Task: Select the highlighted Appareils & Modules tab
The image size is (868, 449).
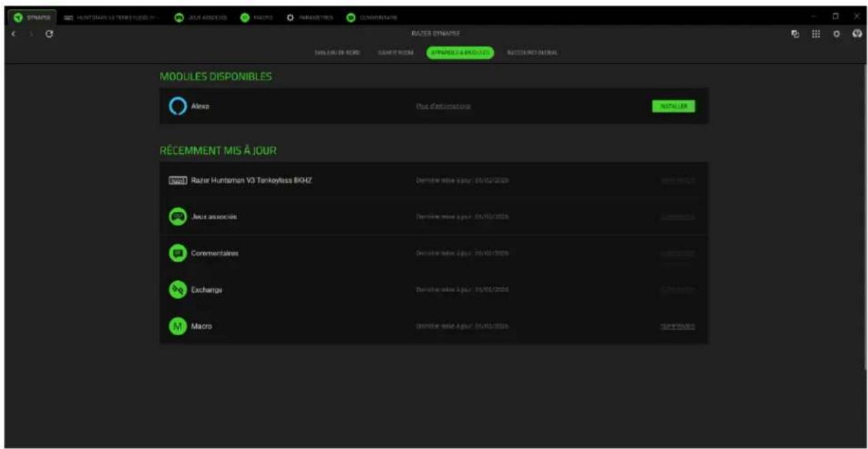Action: pyautogui.click(x=461, y=52)
